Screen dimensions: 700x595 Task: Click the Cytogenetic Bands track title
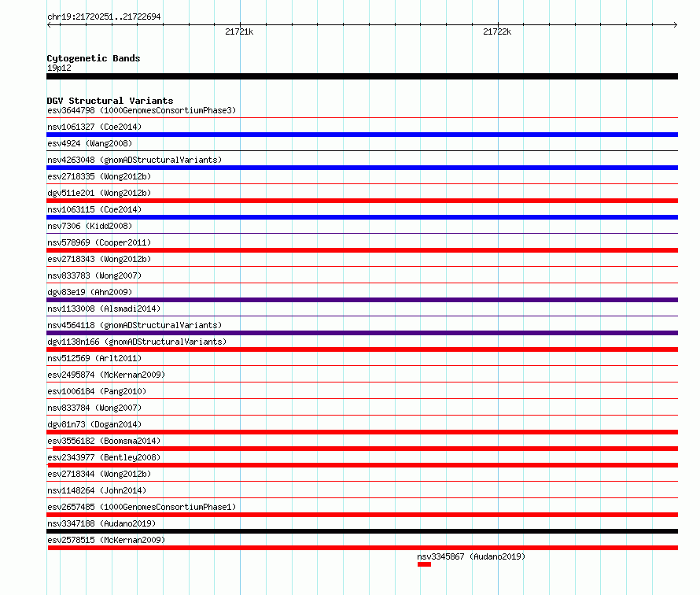tap(94, 58)
